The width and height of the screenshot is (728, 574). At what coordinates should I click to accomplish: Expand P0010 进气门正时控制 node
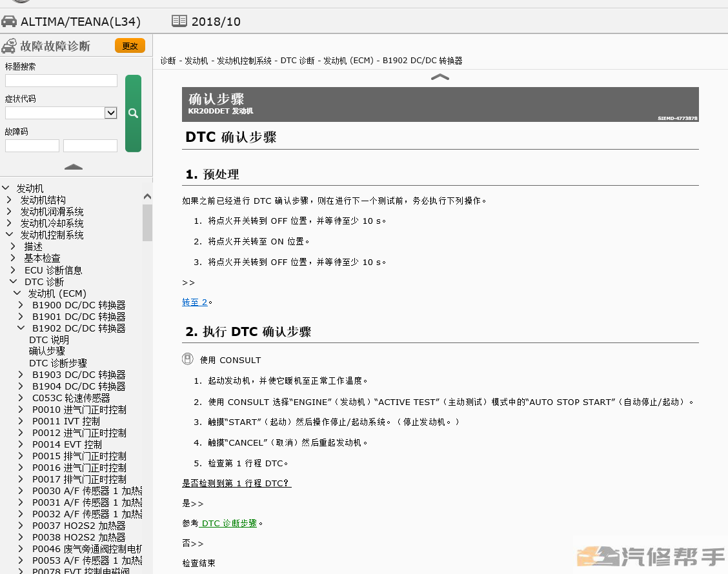coord(21,410)
